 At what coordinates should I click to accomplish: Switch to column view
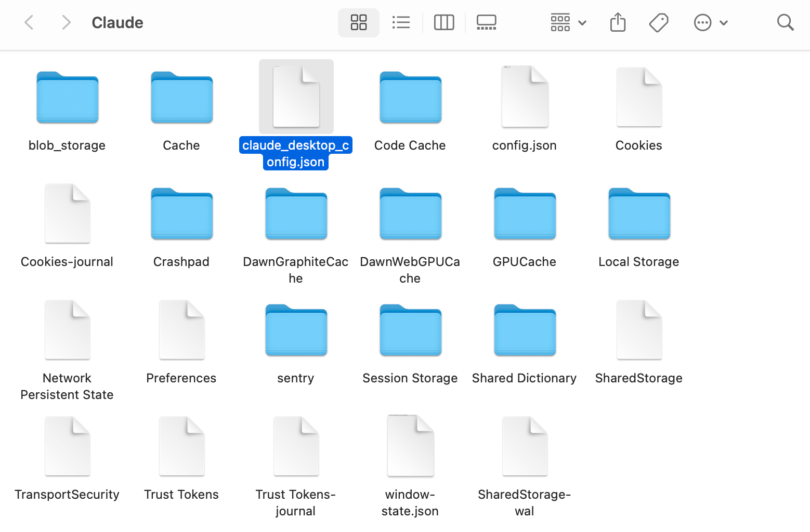coord(444,22)
